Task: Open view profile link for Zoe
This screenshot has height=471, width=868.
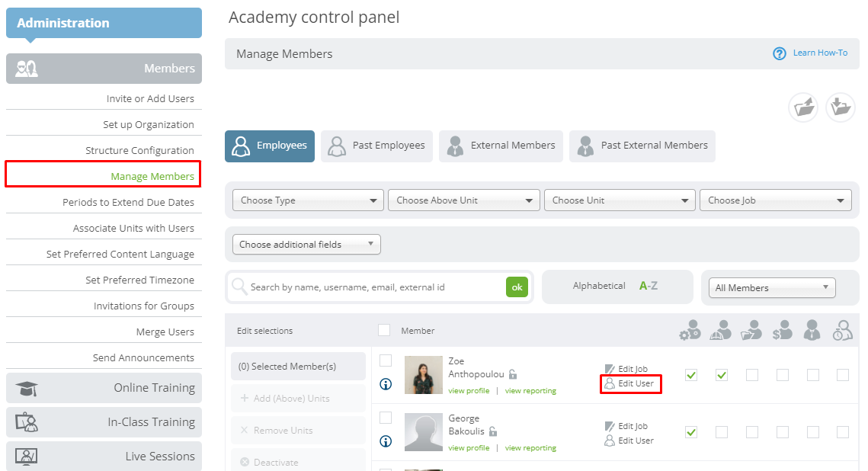Action: (x=469, y=391)
